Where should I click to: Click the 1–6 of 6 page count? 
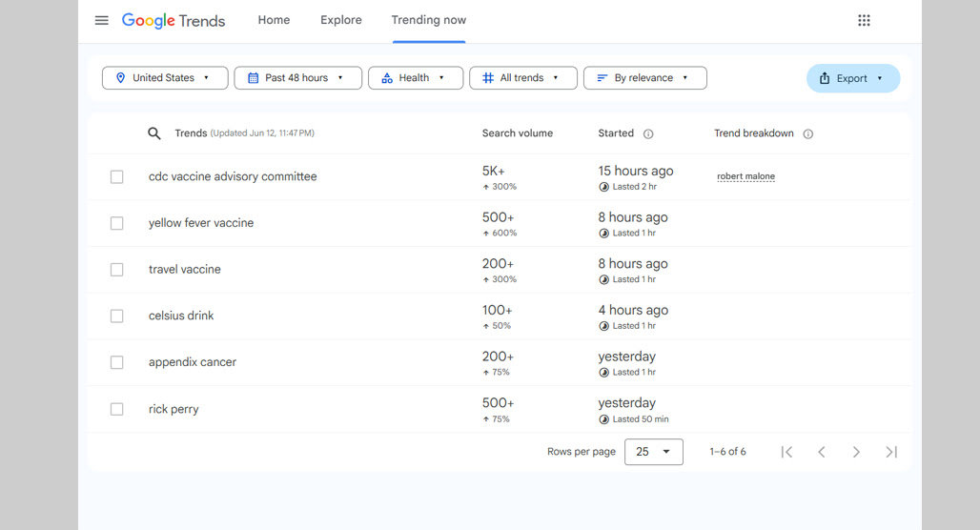pos(727,452)
